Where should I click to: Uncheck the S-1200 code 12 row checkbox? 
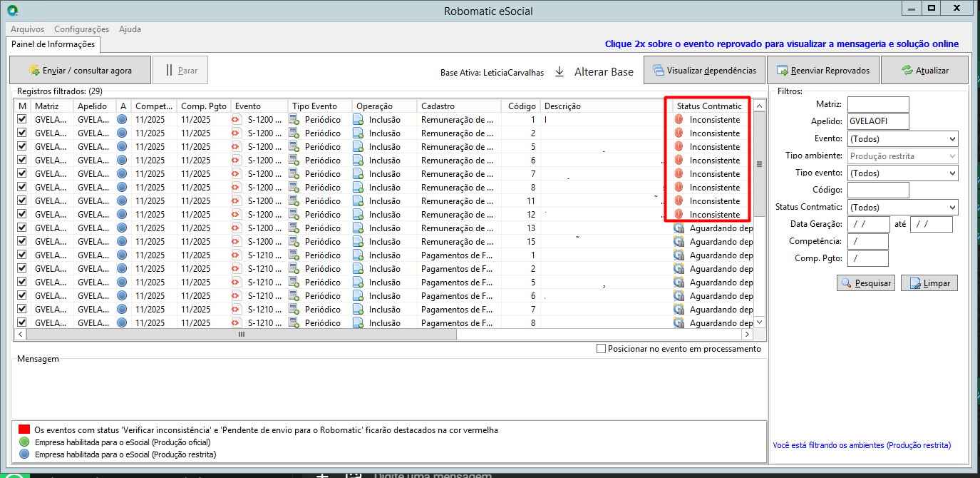pyautogui.click(x=22, y=215)
